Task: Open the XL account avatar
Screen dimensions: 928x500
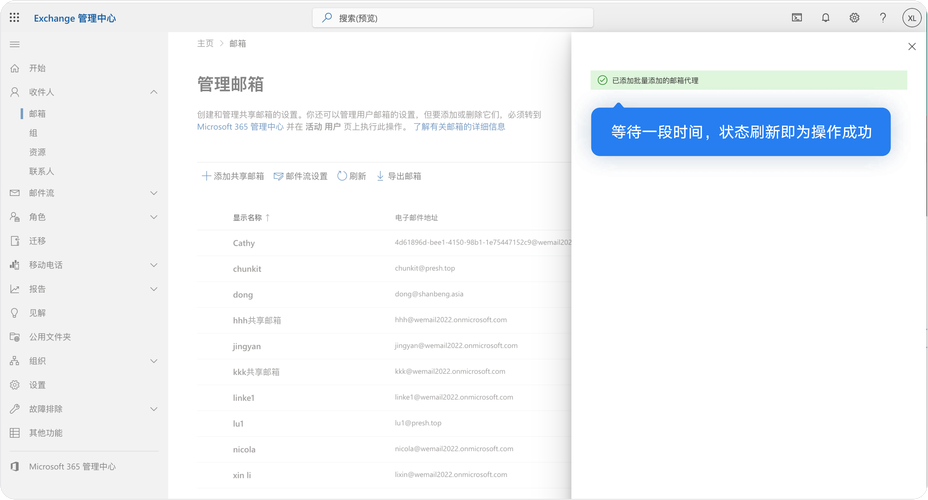Action: coord(912,18)
